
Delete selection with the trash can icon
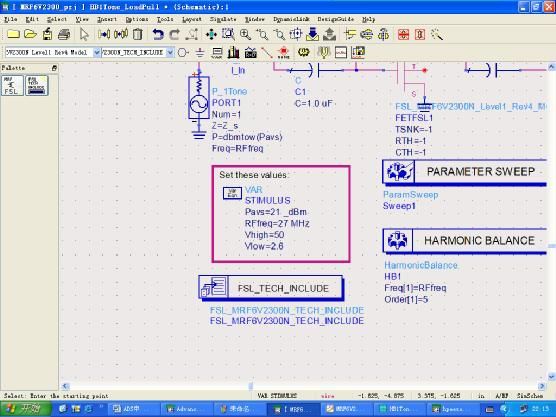pos(138,34)
